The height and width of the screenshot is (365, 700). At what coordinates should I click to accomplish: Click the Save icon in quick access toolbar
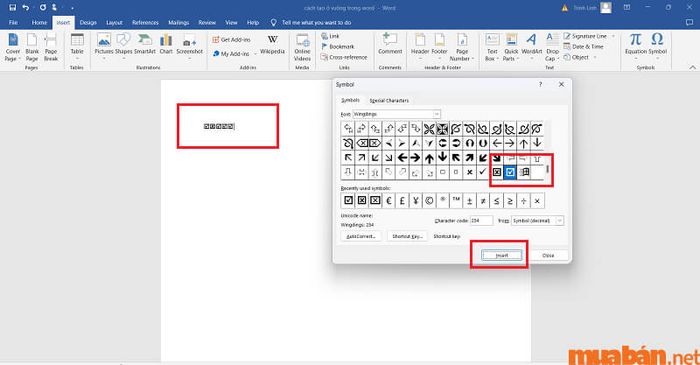point(12,8)
